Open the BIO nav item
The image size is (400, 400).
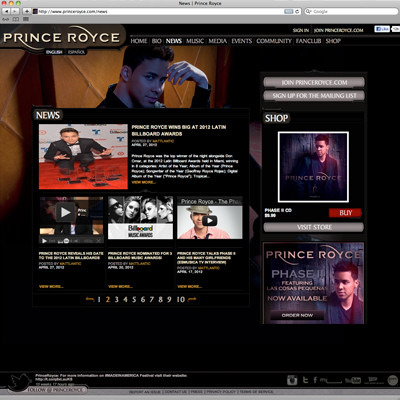157,41
